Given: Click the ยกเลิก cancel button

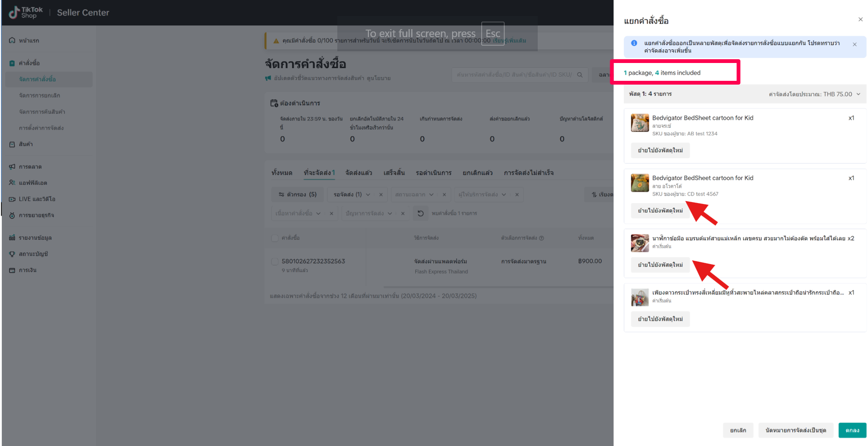Looking at the screenshot, I should (x=738, y=430).
